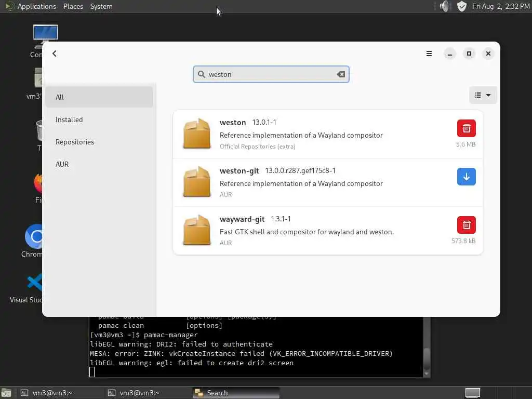Screen dimensions: 532x399
Task: Select the All category in sidebar
Action: click(x=99, y=97)
